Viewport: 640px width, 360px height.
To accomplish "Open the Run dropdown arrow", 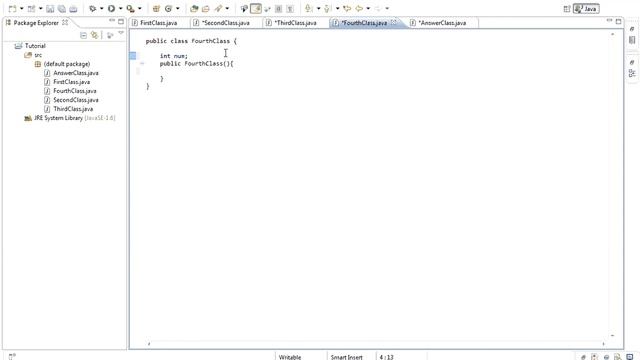I will point(120,9).
